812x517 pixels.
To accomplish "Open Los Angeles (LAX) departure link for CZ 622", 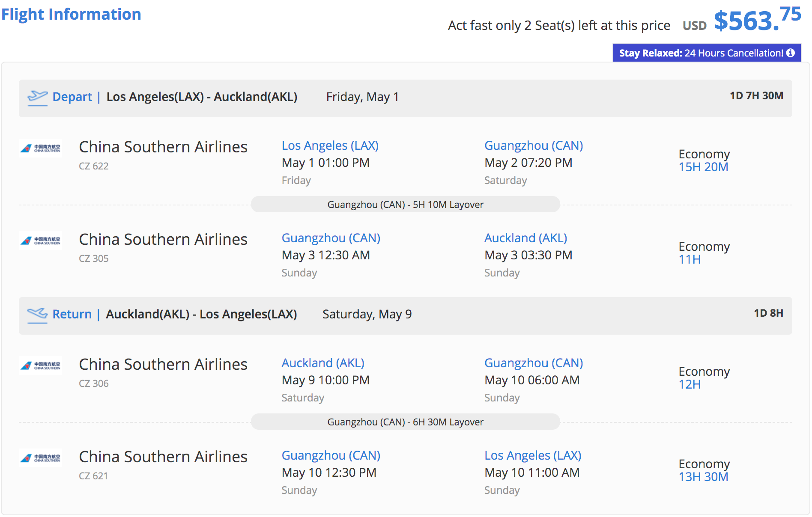I will (330, 146).
